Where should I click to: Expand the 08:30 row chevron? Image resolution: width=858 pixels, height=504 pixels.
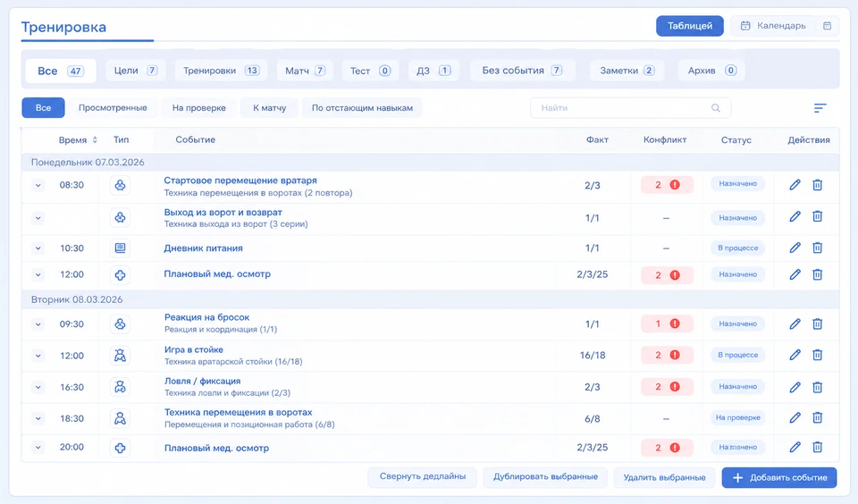pos(38,185)
